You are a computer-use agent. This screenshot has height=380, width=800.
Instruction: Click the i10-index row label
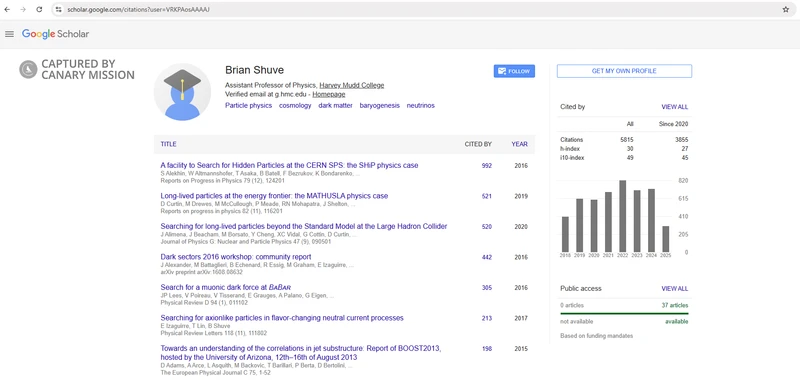572,158
